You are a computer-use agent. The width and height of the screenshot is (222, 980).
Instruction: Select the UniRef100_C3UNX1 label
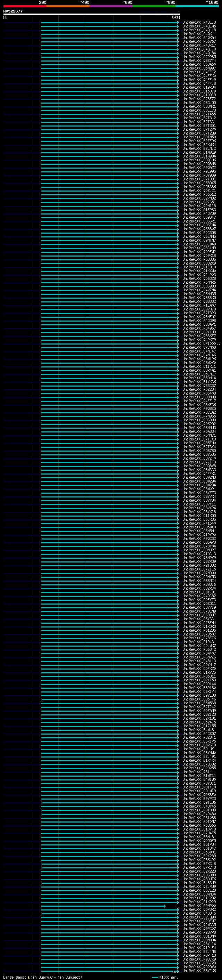[199, 106]
